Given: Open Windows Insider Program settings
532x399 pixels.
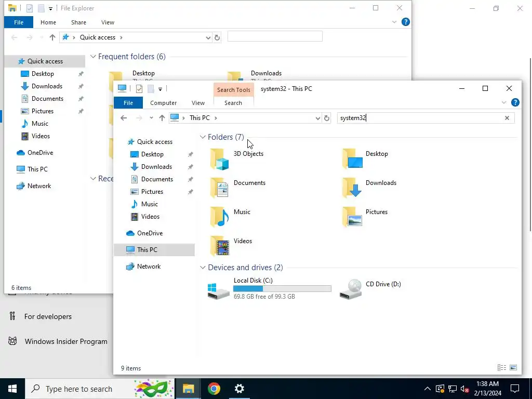Looking at the screenshot, I should (x=66, y=341).
